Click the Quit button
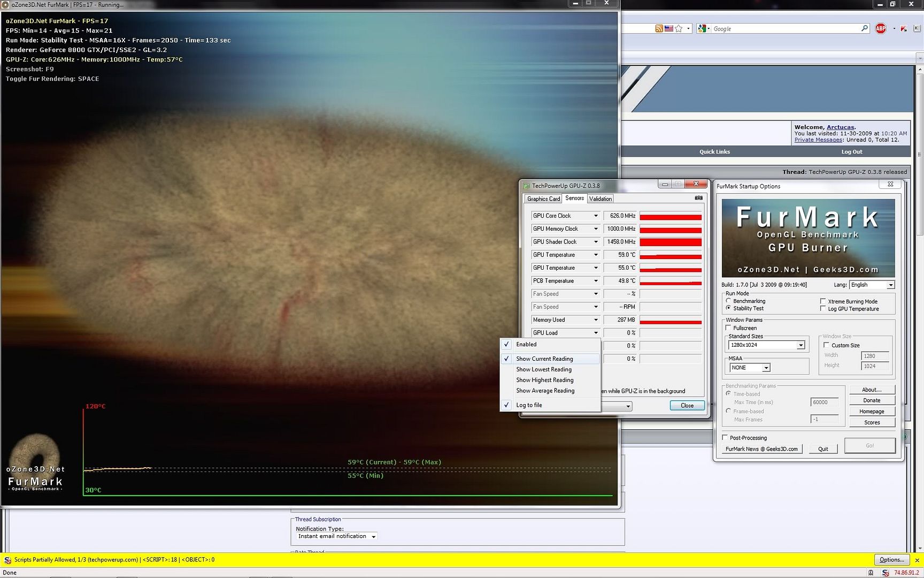Image resolution: width=924 pixels, height=578 pixels. (x=823, y=449)
